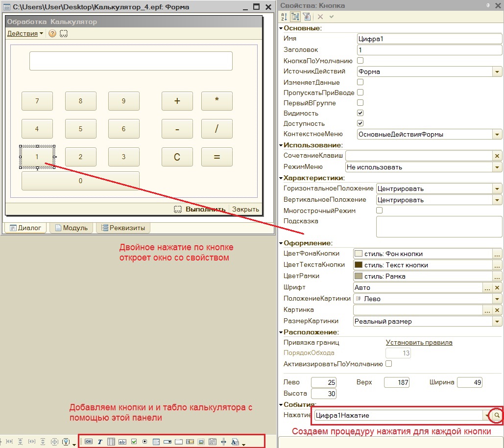Uncheck the Видимость checkbox
504x448 pixels.
click(x=360, y=113)
